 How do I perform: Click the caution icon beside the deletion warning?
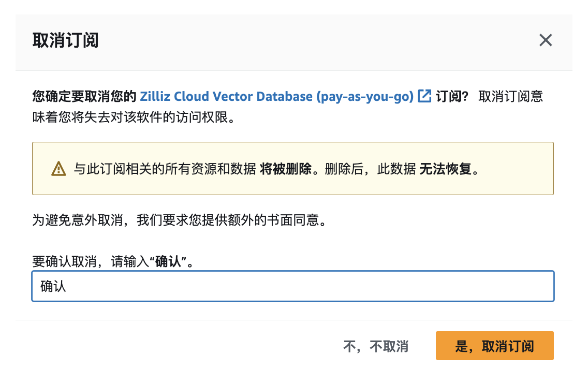tap(59, 168)
